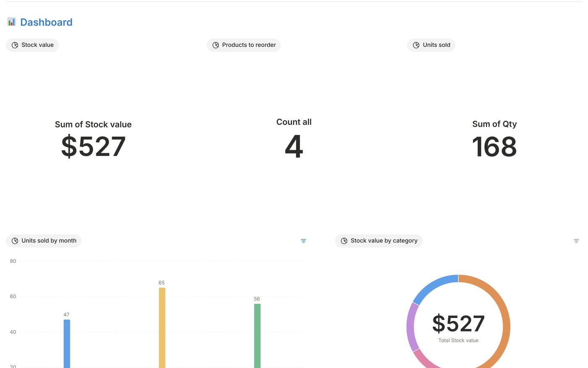
Task: Select the Units sold by month view tab
Action: (44, 241)
